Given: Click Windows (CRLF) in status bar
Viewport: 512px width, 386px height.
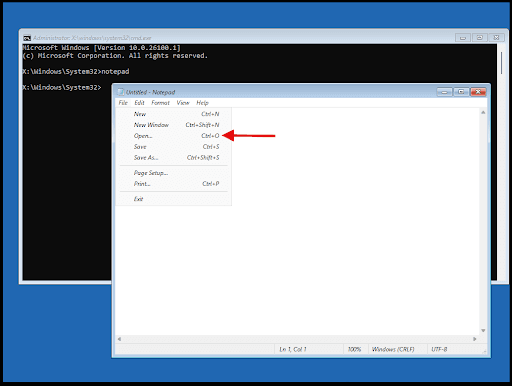Looking at the screenshot, I should [x=393, y=349].
